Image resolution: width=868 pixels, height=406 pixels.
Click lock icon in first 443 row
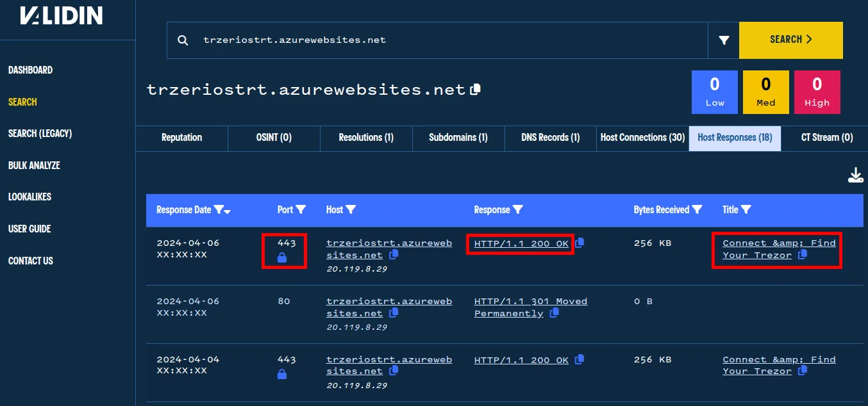[x=281, y=257]
